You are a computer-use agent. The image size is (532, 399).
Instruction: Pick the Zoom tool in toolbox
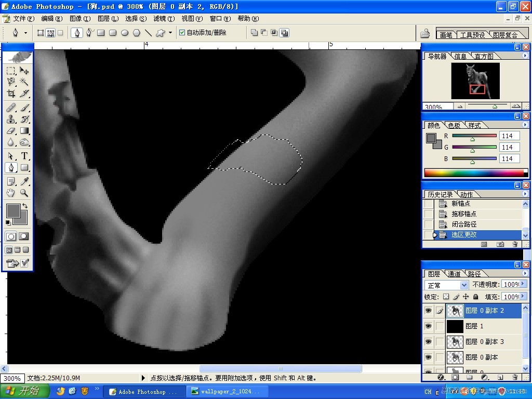click(24, 193)
